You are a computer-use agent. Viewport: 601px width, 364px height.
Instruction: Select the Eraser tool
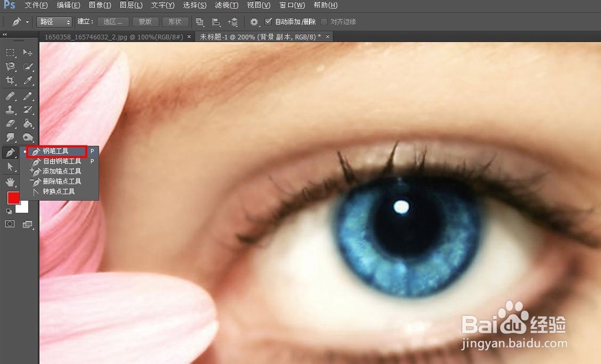(10, 124)
